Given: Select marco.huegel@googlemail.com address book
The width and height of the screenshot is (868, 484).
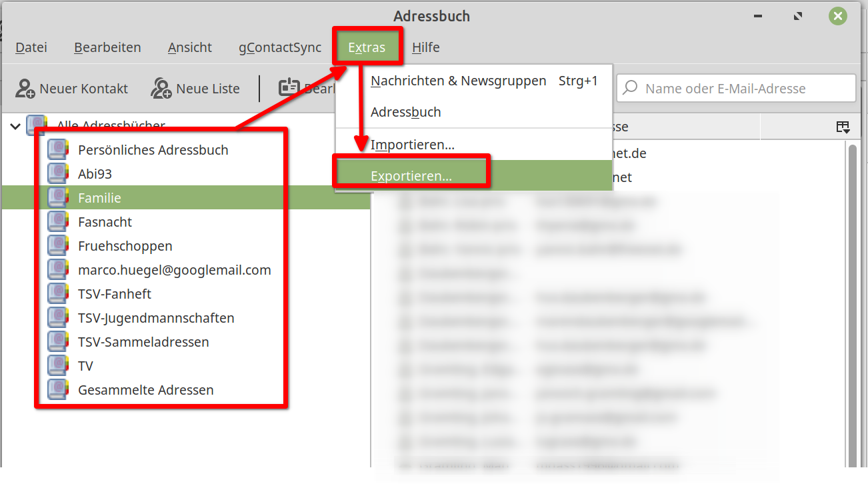Looking at the screenshot, I should [x=174, y=270].
